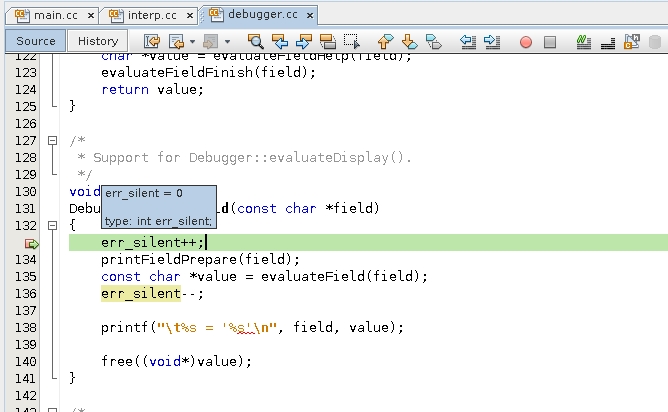Toggle rectangular selection mode
The image size is (668, 412).
[351, 41]
